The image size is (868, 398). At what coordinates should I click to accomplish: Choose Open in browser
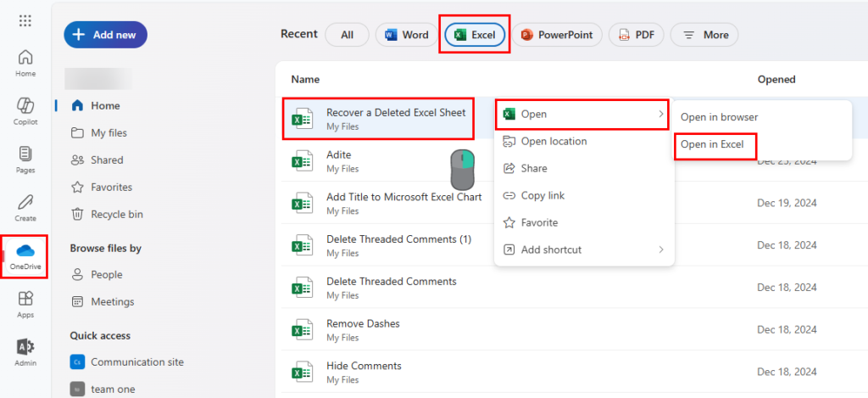pyautogui.click(x=719, y=117)
